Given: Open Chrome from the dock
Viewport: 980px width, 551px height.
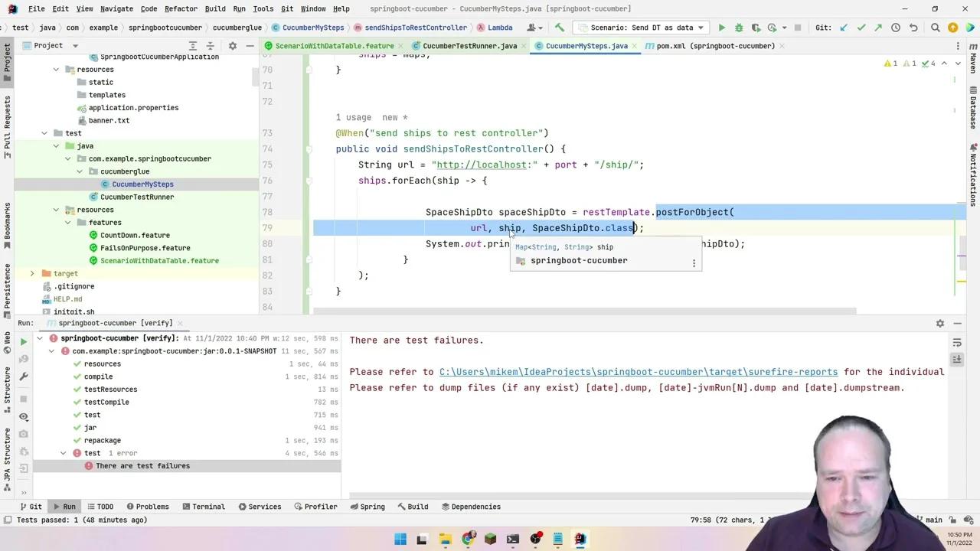Looking at the screenshot, I should pyautogui.click(x=467, y=539).
